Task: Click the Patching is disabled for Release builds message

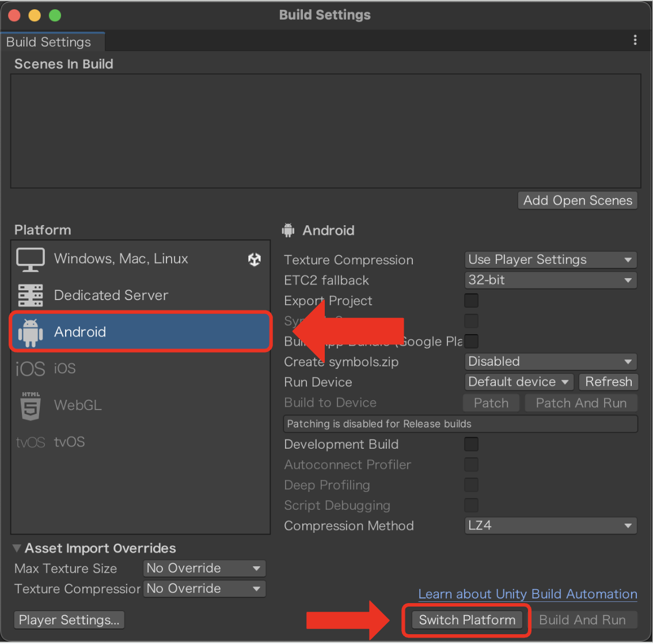Action: 460,424
